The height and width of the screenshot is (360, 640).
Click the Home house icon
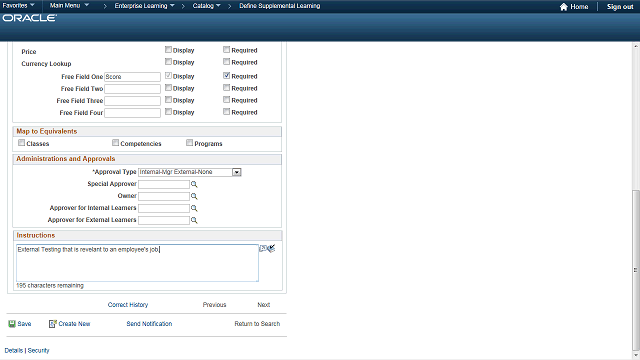564,7
